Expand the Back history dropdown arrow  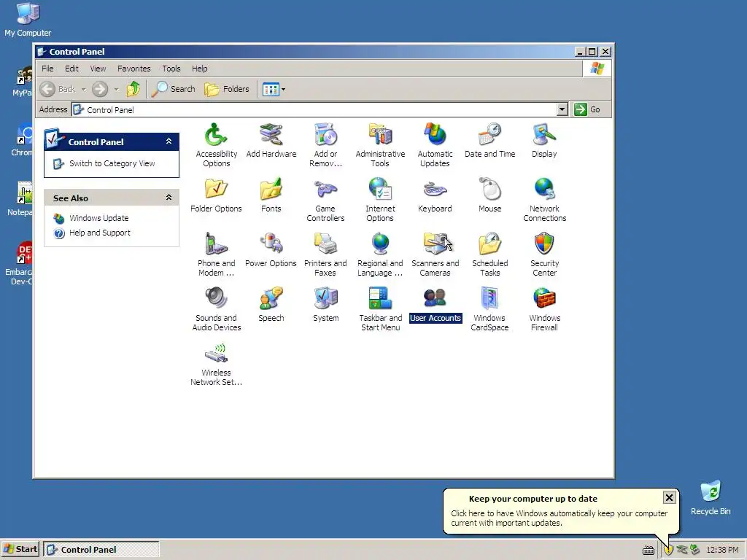point(83,89)
